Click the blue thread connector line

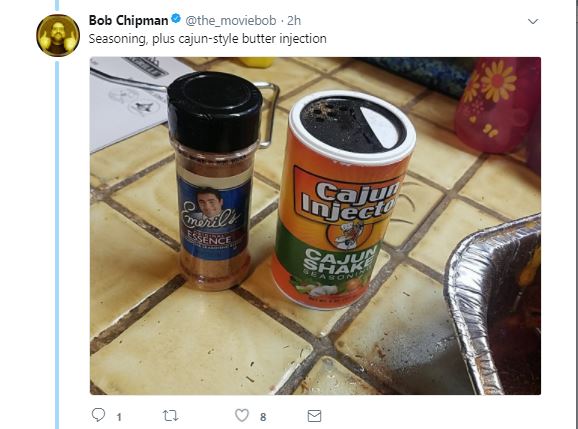pos(57,245)
